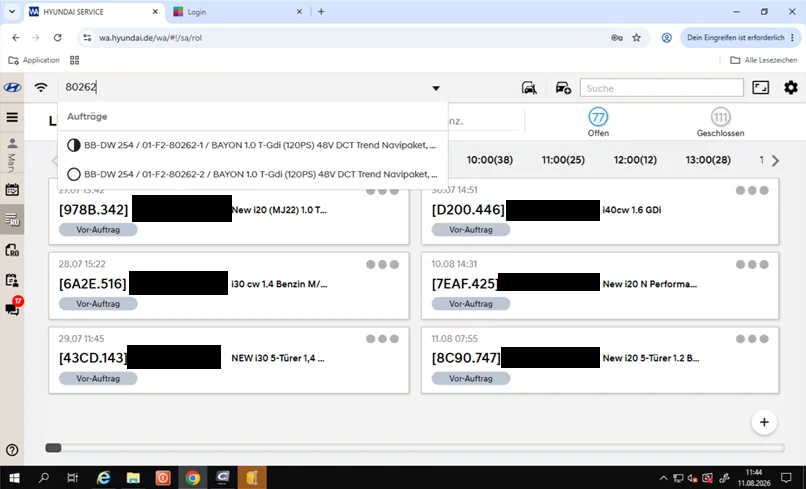
Task: Select the 13:00(28) time slot
Action: (708, 160)
